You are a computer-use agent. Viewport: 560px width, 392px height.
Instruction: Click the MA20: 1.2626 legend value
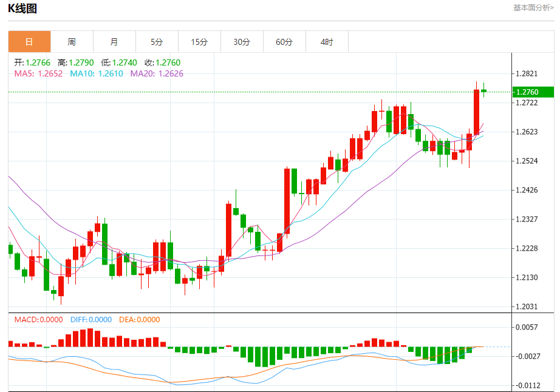(x=157, y=73)
